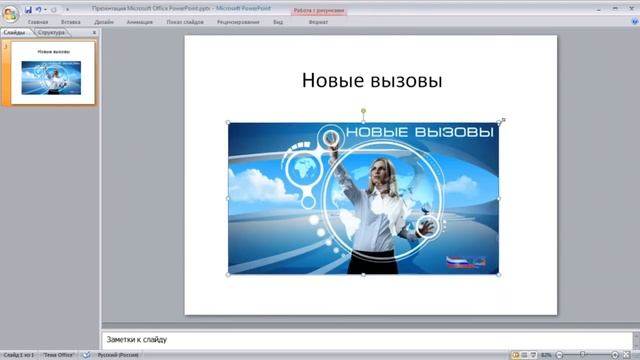
Task: Click the bottom-middle sizing handle of picture
Action: click(363, 275)
